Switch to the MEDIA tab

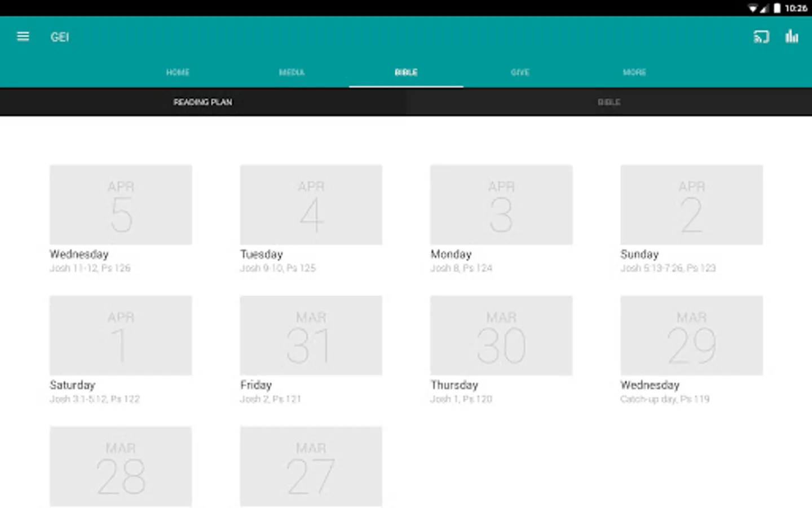(x=292, y=72)
